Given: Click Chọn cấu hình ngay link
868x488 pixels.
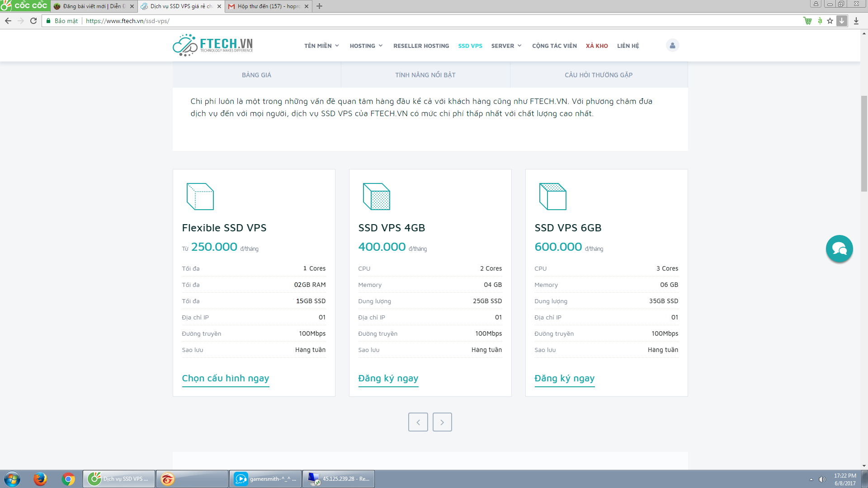Looking at the screenshot, I should 225,378.
